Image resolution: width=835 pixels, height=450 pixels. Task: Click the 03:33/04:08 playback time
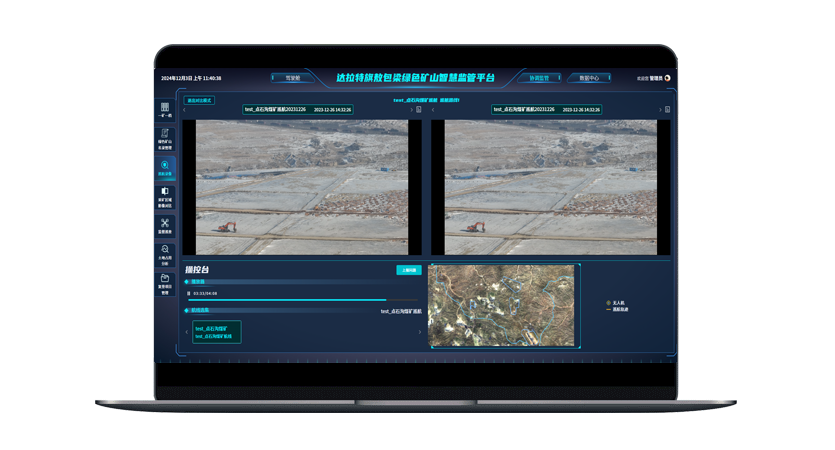click(205, 293)
